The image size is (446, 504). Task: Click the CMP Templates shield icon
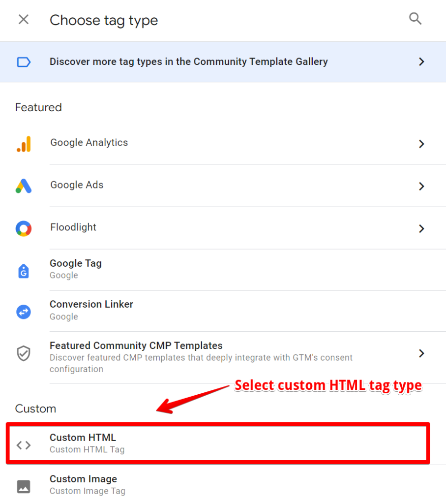24,353
